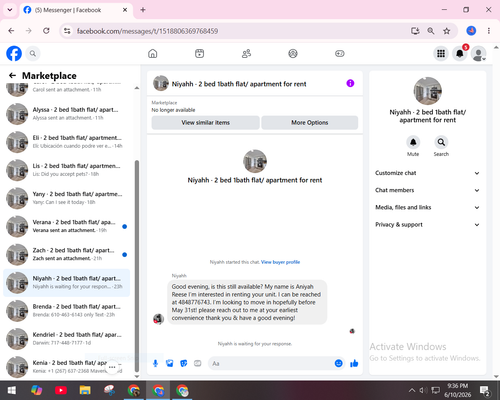Open the install app icon in address bar
Screen dimensions: 500x400
[415, 31]
